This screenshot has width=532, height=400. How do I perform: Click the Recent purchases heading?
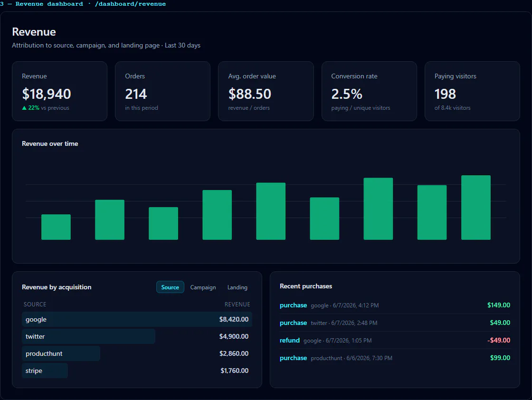(306, 286)
